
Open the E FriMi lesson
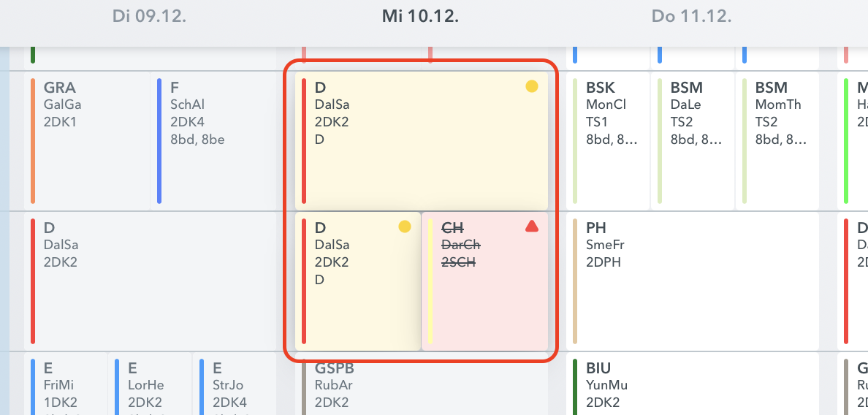pyautogui.click(x=67, y=386)
